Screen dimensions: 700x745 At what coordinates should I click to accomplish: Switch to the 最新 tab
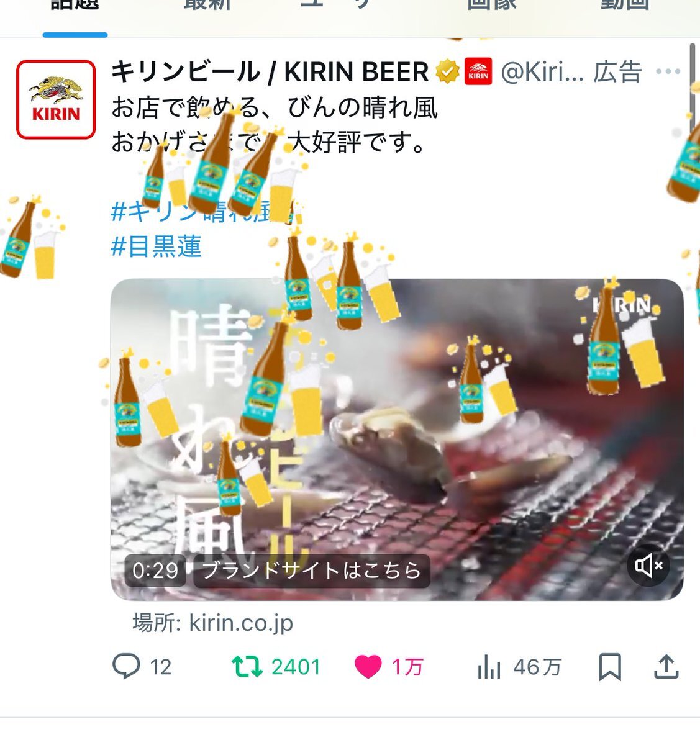pos(207,6)
